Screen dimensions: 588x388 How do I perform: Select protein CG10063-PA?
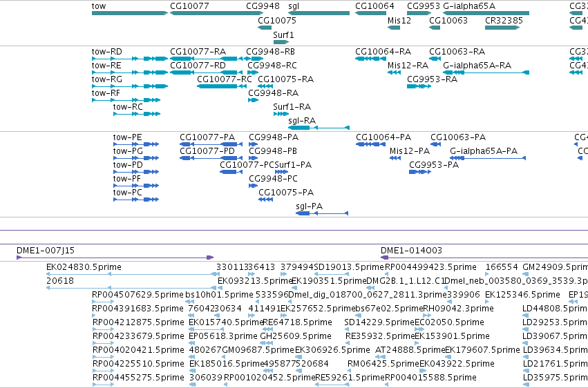tap(458, 137)
